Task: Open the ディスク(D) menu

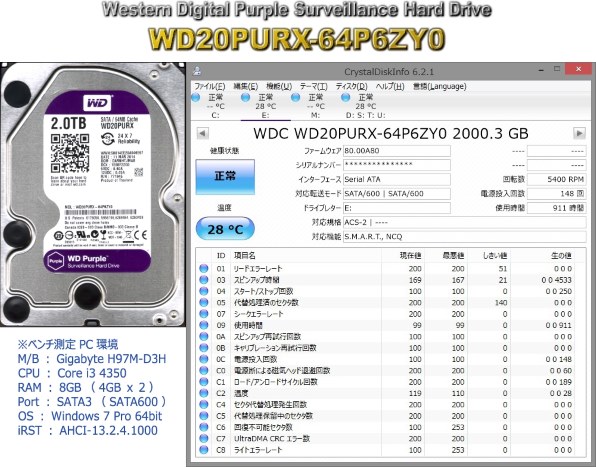Action: 351,86
